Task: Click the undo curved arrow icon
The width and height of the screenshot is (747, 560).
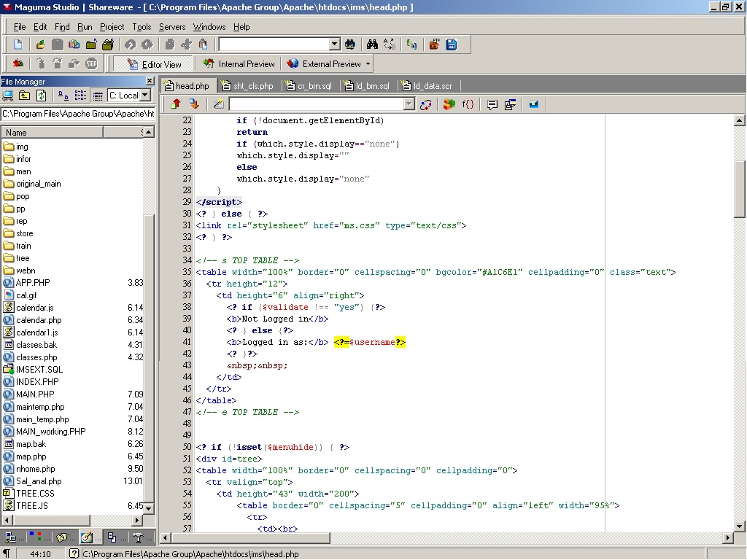Action: point(130,44)
